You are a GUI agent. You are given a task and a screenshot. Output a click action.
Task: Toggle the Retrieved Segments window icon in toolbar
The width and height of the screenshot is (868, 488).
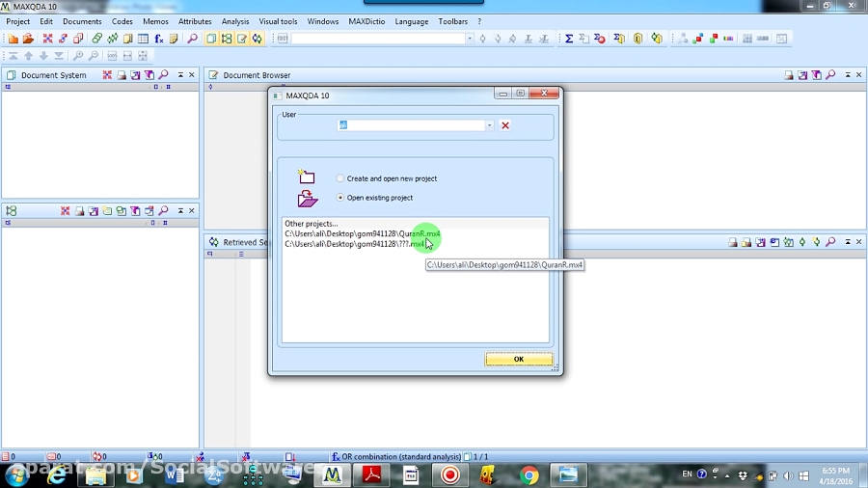pos(258,39)
